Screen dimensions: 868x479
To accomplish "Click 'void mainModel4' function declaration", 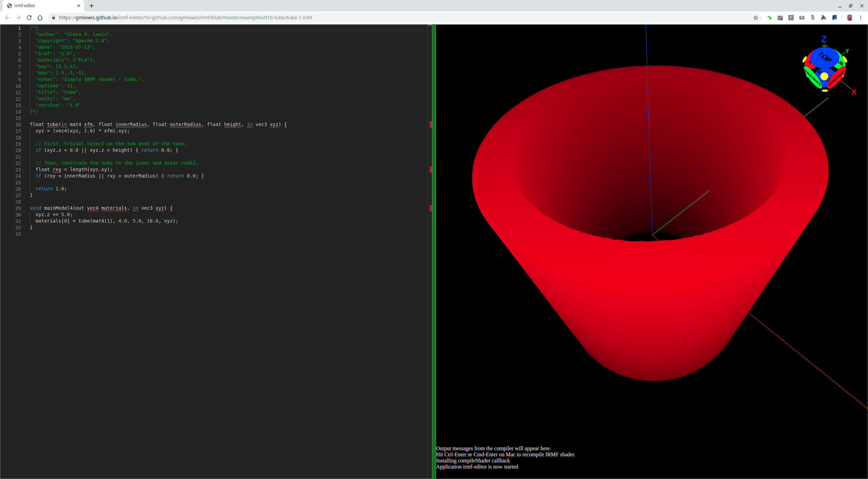I will pos(101,208).
